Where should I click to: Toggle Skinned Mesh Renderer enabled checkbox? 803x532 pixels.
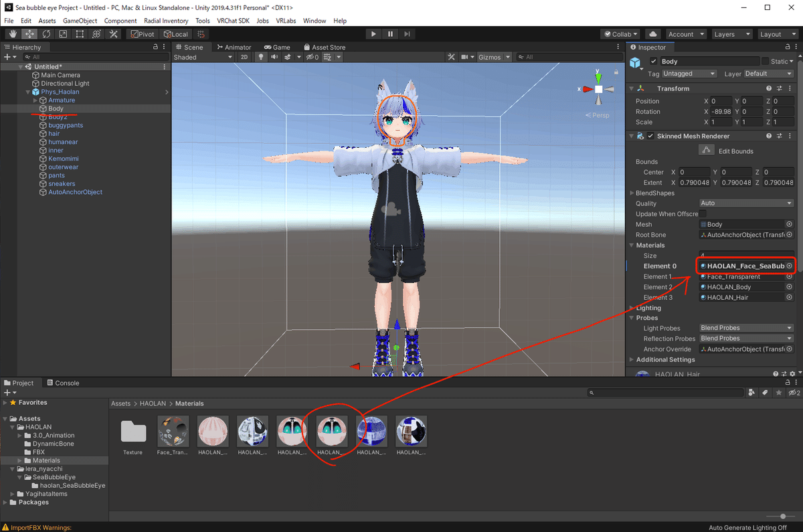point(651,136)
